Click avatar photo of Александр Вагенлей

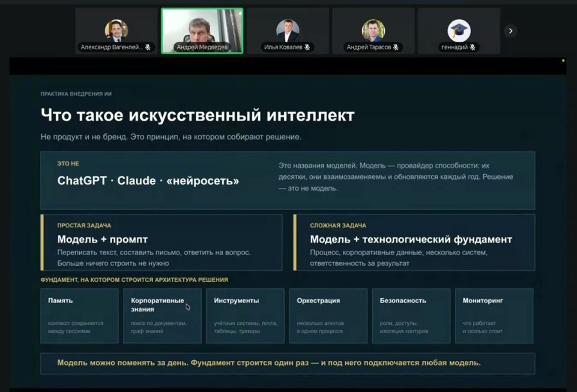point(117,30)
